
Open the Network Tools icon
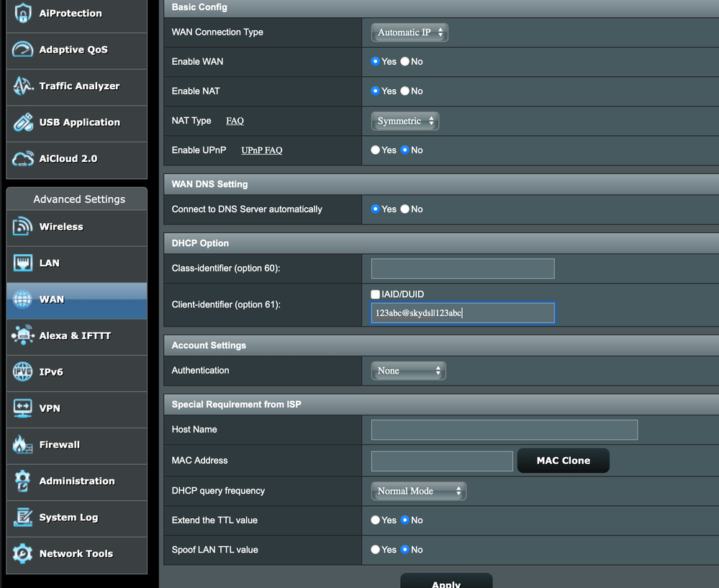(23, 553)
